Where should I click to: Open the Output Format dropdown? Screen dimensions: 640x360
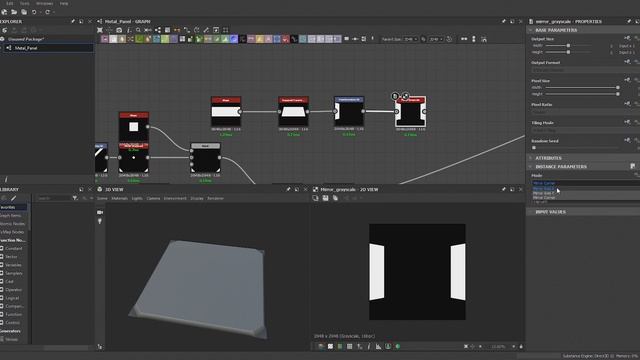(585, 70)
